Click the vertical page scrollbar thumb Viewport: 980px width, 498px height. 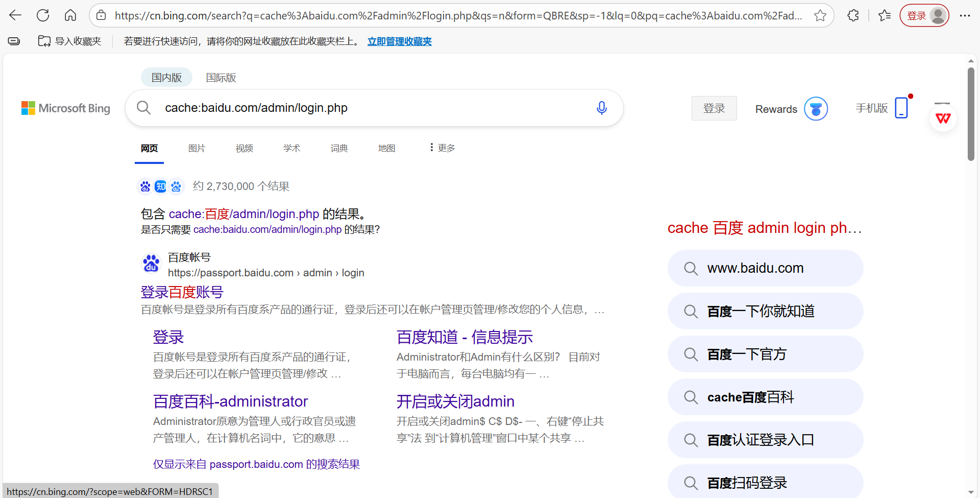coord(971,114)
